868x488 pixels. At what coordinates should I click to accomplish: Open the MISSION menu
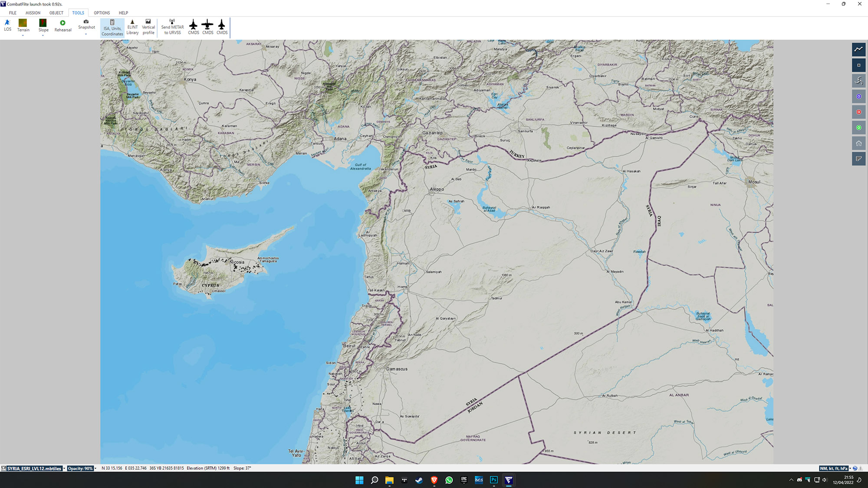click(x=33, y=13)
